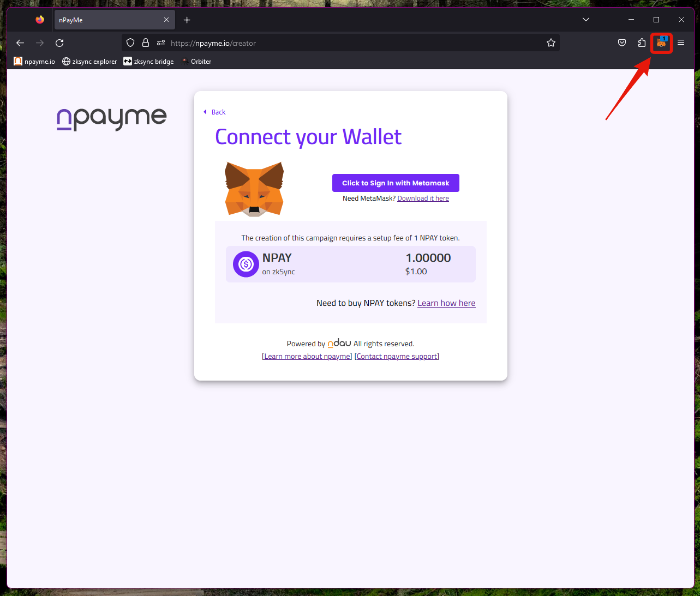This screenshot has height=596, width=700.
Task: Click to Sign In with Metamask
Action: 396,183
